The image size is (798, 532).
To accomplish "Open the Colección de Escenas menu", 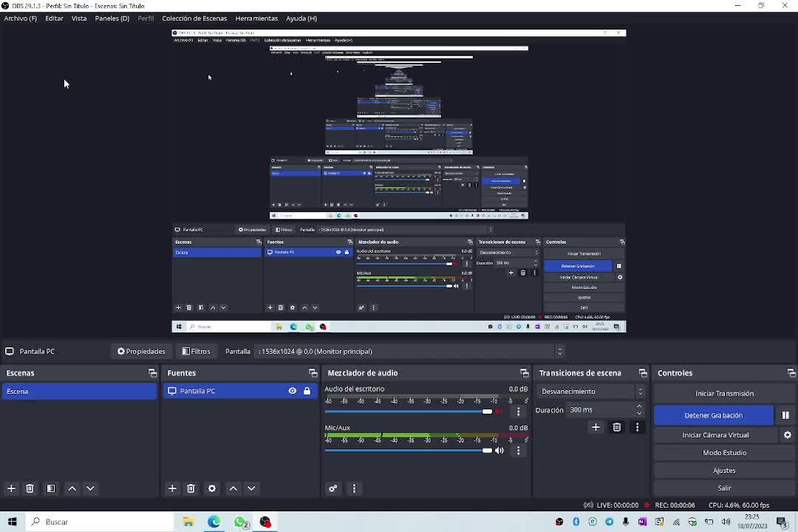I will (194, 18).
